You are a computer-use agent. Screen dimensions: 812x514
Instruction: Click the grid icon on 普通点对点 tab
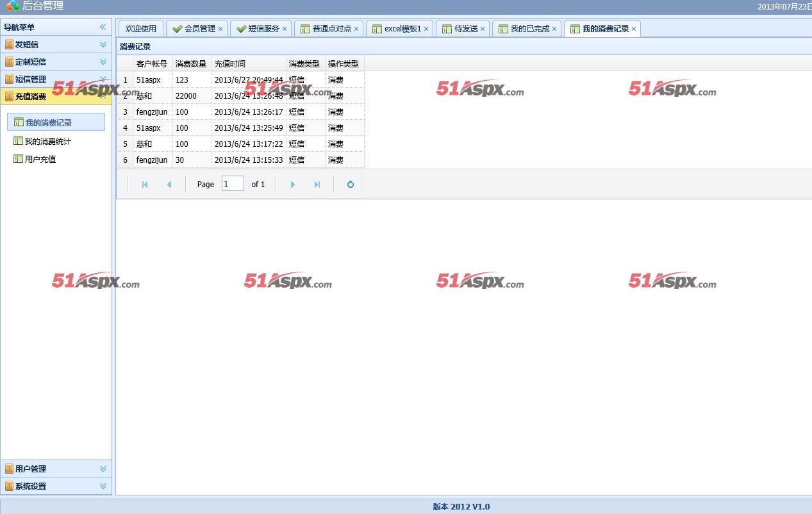click(306, 29)
